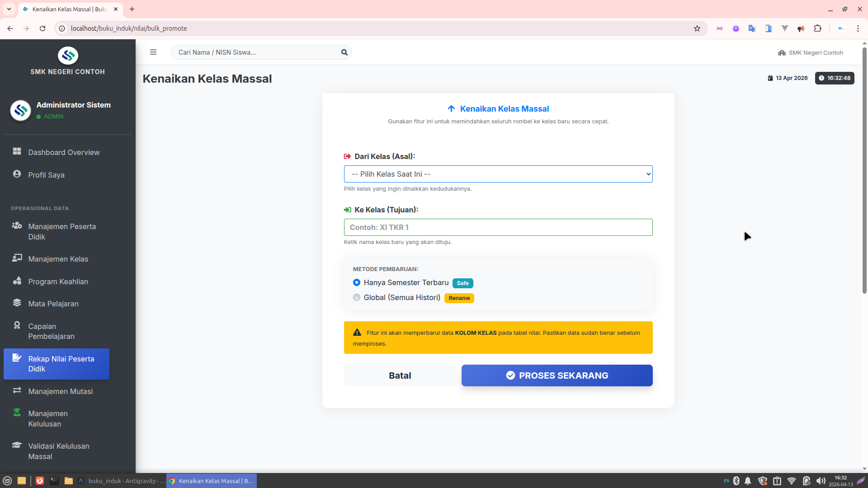Click the hamburger sidebar toggle icon
Image resolution: width=868 pixels, height=488 pixels.
[153, 52]
